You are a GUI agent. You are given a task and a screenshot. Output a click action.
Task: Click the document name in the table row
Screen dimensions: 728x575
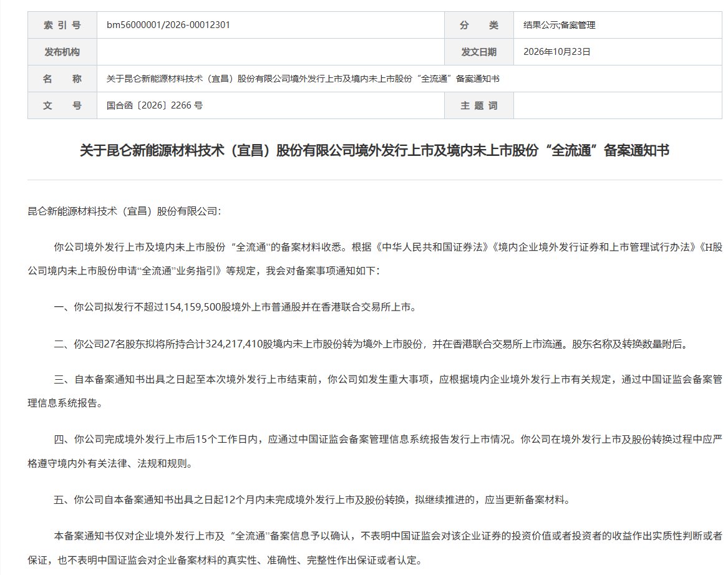(303, 79)
